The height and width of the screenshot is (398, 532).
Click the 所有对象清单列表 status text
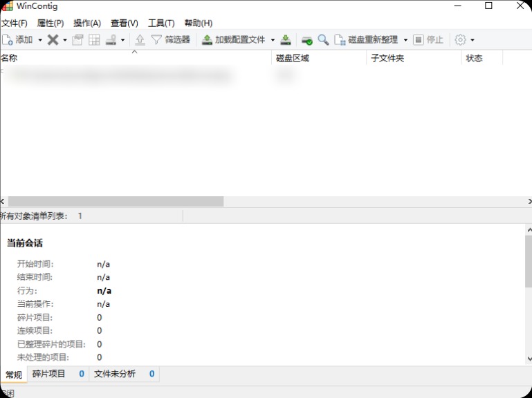tap(34, 216)
